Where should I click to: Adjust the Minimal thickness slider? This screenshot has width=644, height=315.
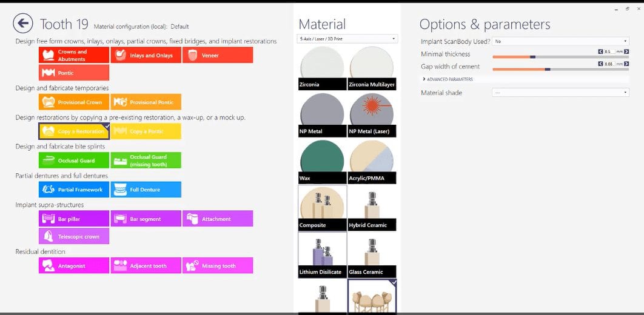[x=560, y=57]
